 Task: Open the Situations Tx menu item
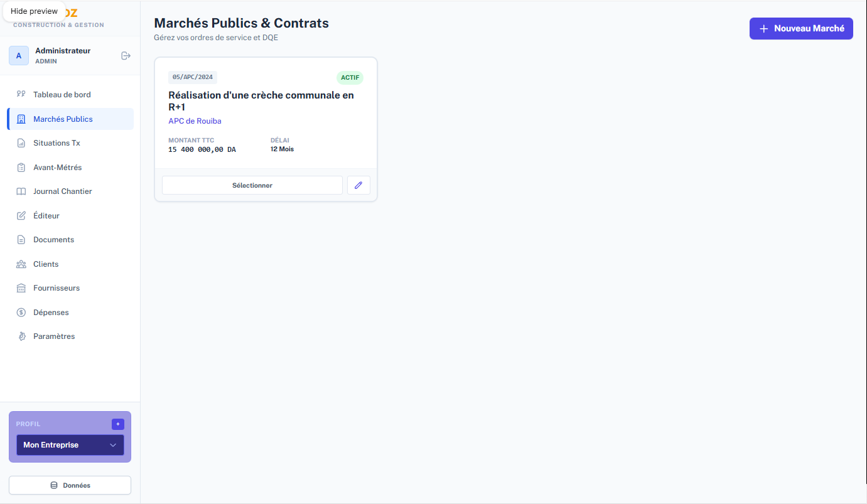[x=57, y=143]
